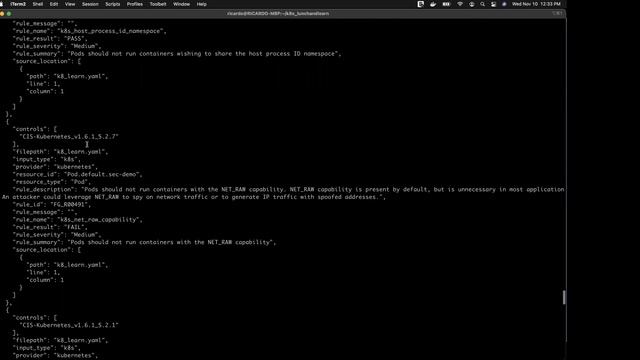640x360 pixels.
Task: Open the Toolbelt menu
Action: (x=158, y=4)
